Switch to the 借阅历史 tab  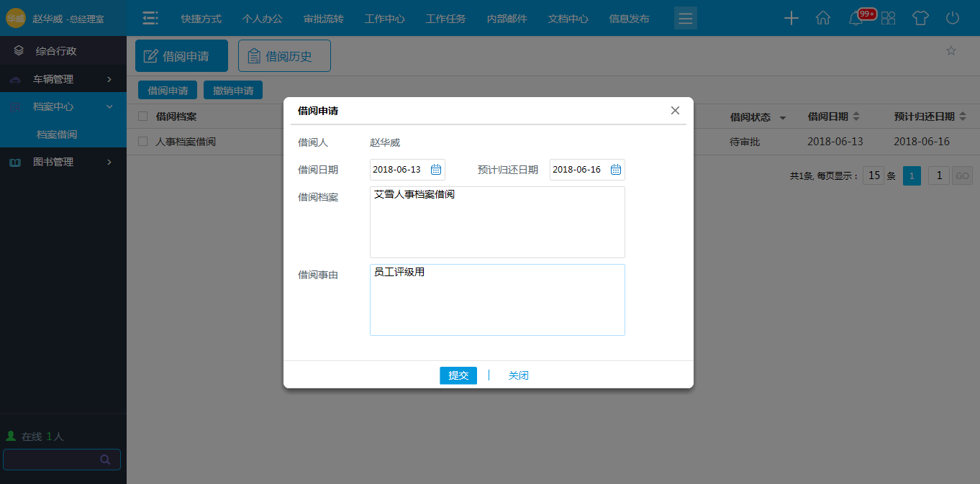pyautogui.click(x=284, y=55)
